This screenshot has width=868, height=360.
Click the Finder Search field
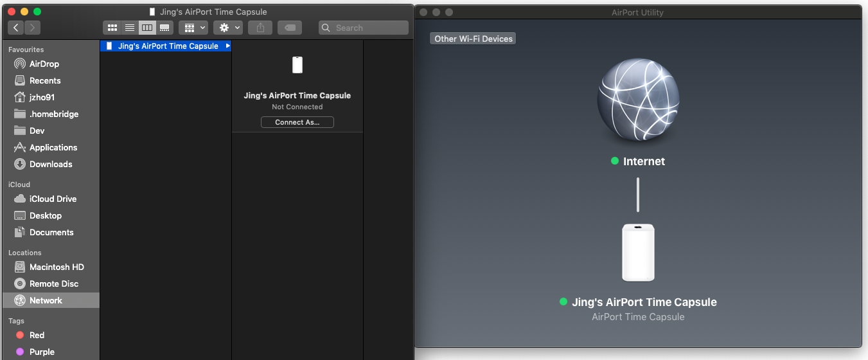click(364, 28)
